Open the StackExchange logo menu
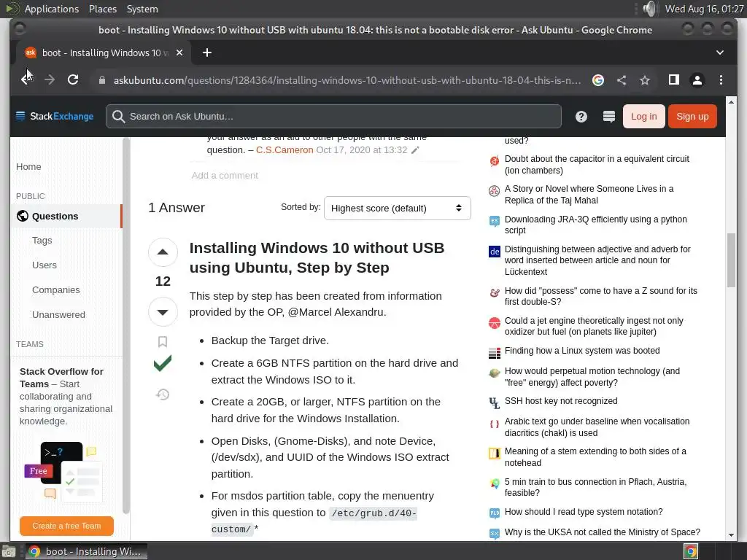The width and height of the screenshot is (747, 560). click(x=54, y=116)
